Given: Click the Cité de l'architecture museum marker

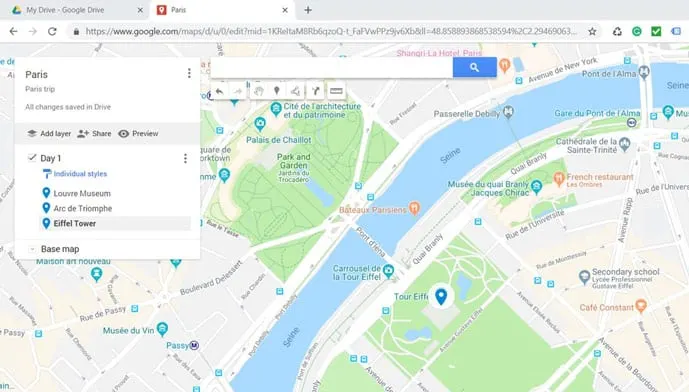Looking at the screenshot, I should tap(276, 108).
